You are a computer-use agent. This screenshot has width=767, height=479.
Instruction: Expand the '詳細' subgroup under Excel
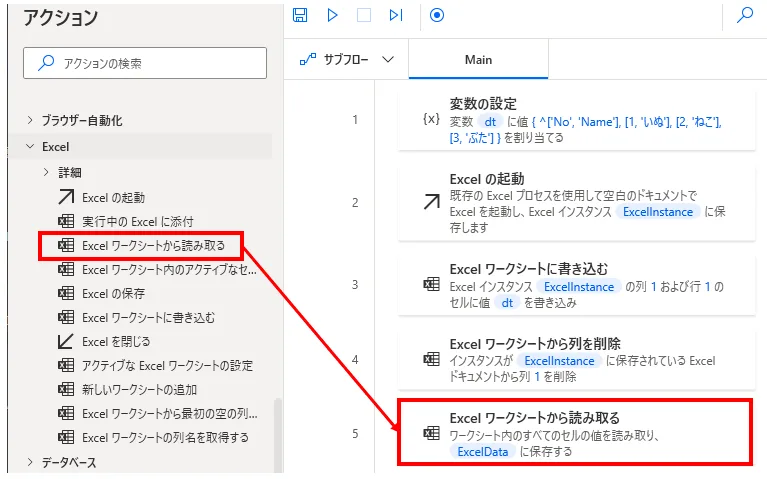point(46,172)
